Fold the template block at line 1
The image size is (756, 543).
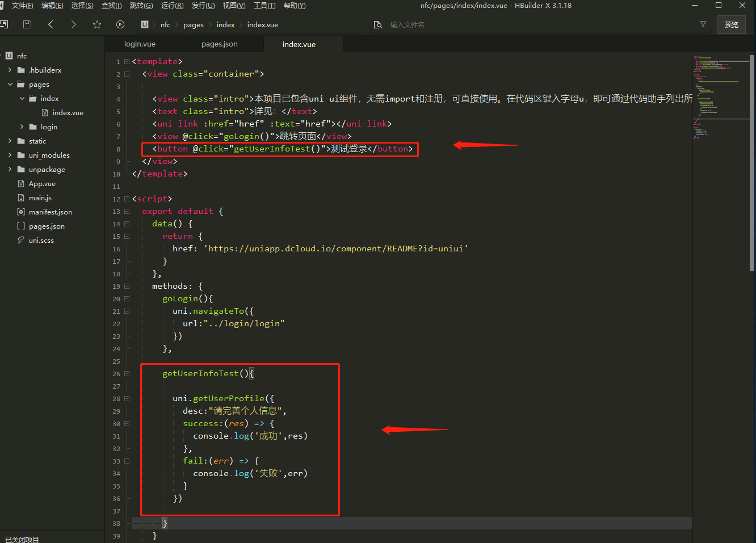[127, 61]
